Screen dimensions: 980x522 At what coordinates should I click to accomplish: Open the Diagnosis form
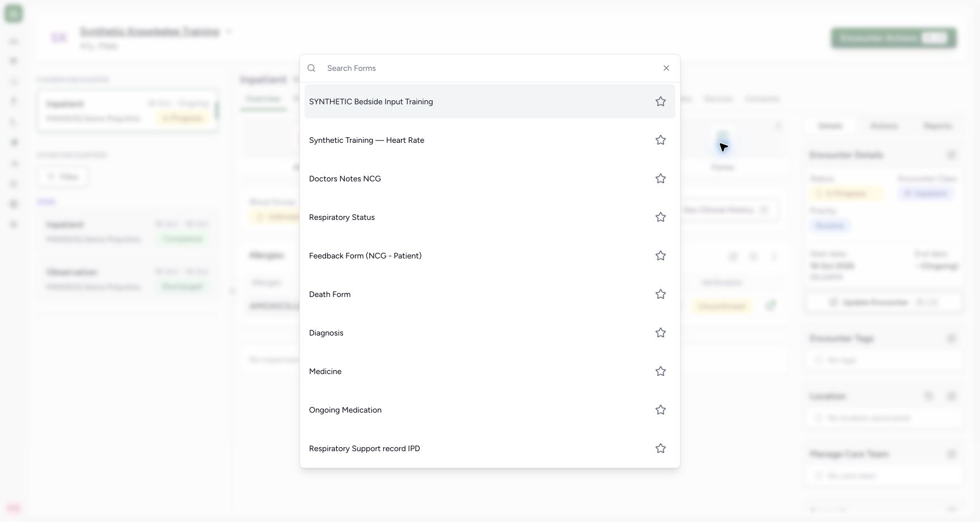click(490, 333)
